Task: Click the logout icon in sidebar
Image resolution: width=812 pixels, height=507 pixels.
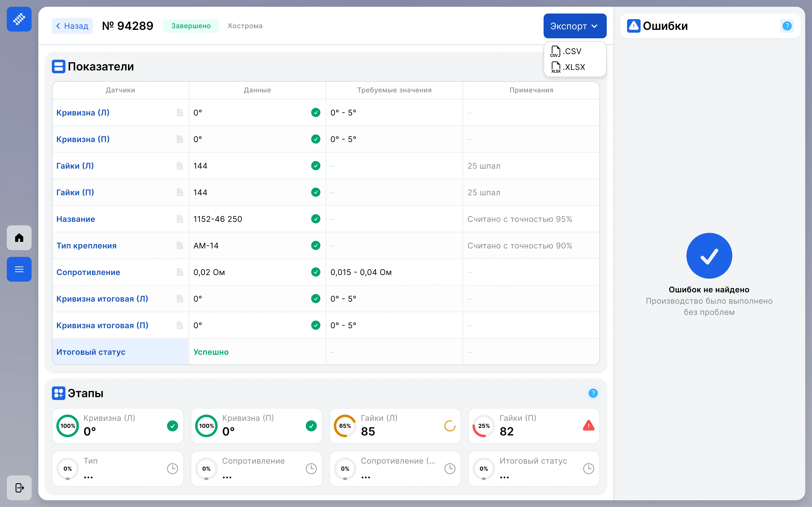Action: click(x=19, y=487)
